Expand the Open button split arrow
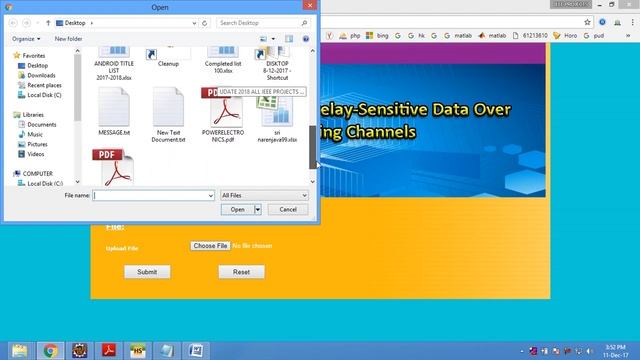The height and width of the screenshot is (360, 640). [x=258, y=209]
